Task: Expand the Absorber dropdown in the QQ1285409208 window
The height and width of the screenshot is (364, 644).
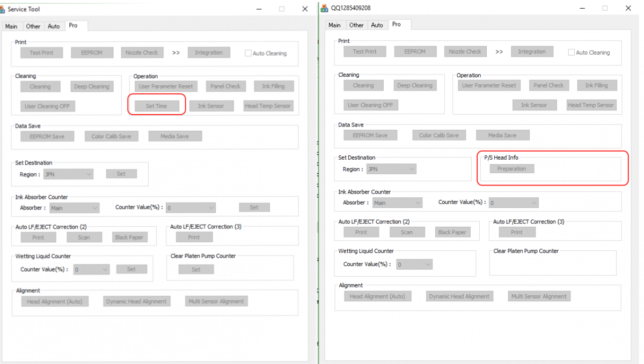Action: [397, 203]
